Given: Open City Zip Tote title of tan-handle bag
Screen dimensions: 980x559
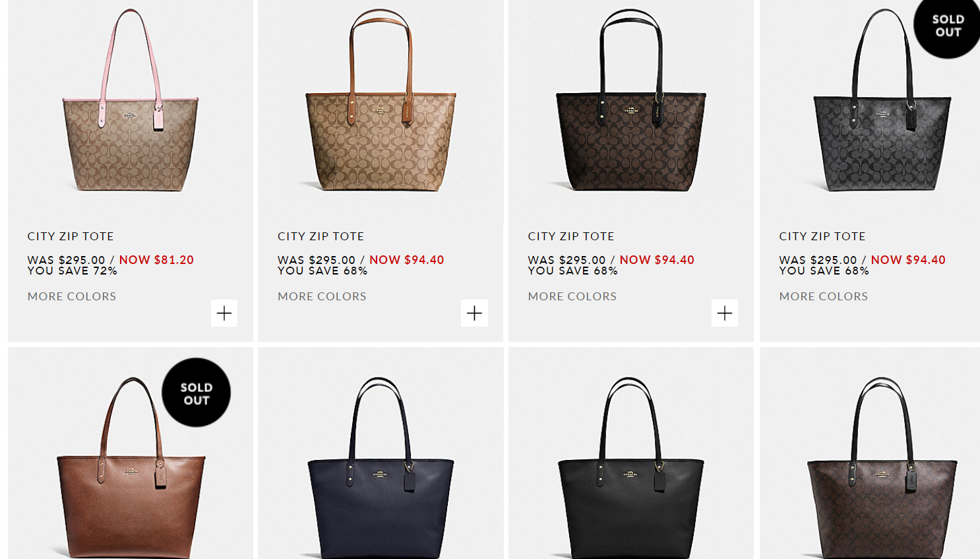Looking at the screenshot, I should [x=321, y=236].
